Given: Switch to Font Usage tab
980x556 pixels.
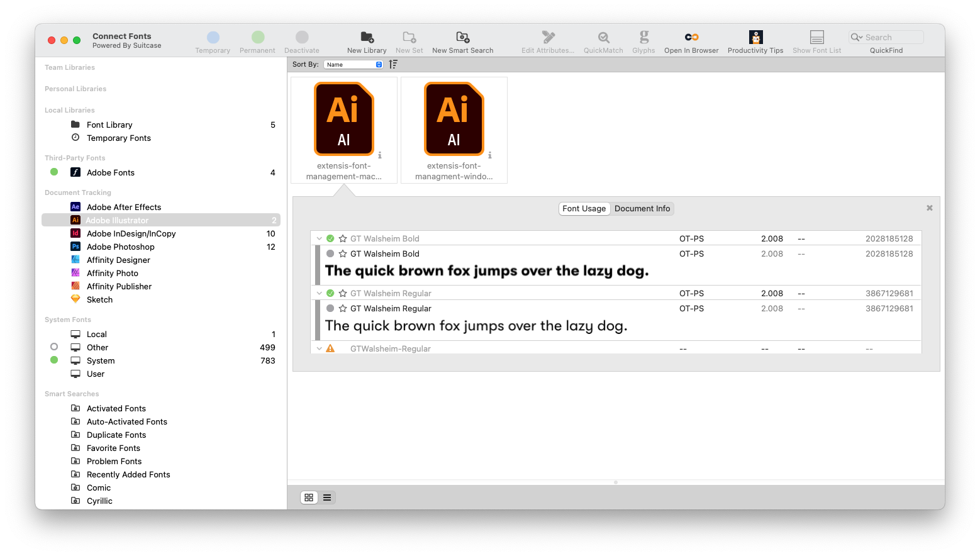Looking at the screenshot, I should coord(584,209).
